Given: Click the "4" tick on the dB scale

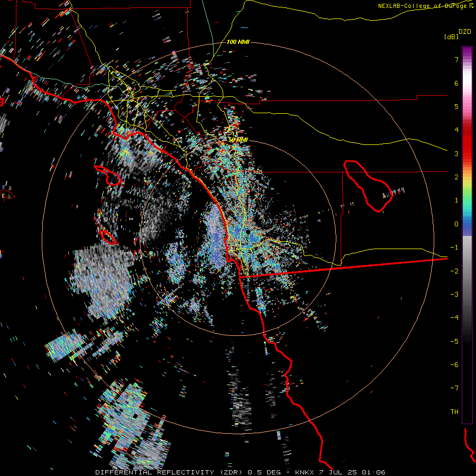Looking at the screenshot, I should click(x=456, y=130).
